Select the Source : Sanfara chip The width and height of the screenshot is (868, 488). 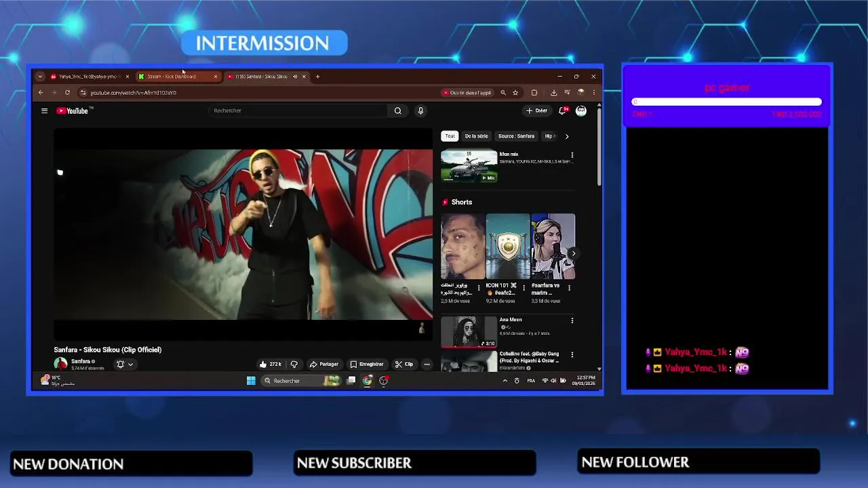coord(516,136)
